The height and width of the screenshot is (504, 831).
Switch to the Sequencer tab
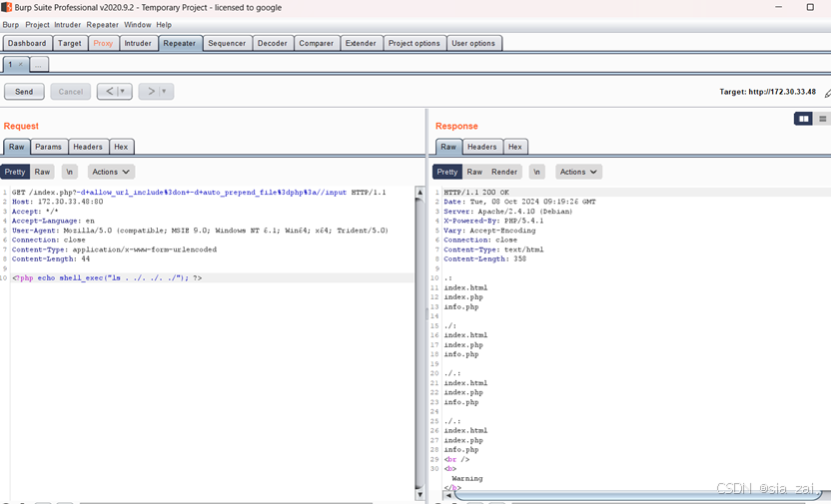227,43
